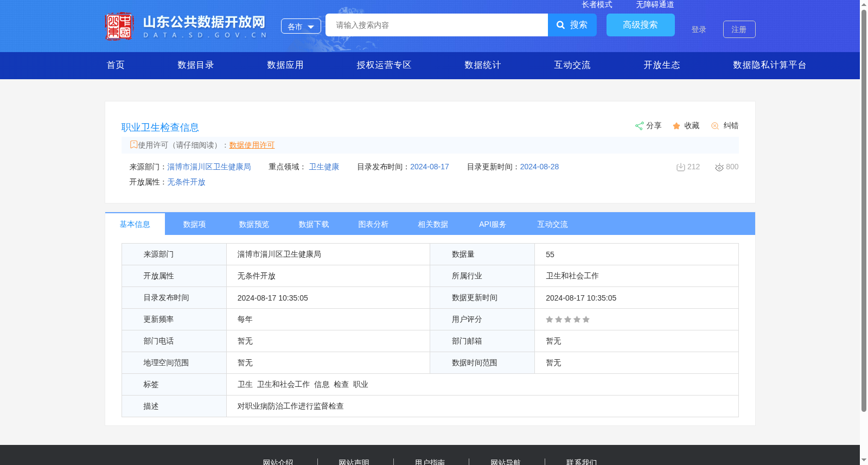Open 高级搜索 advanced search
868x465 pixels.
pyautogui.click(x=641, y=25)
